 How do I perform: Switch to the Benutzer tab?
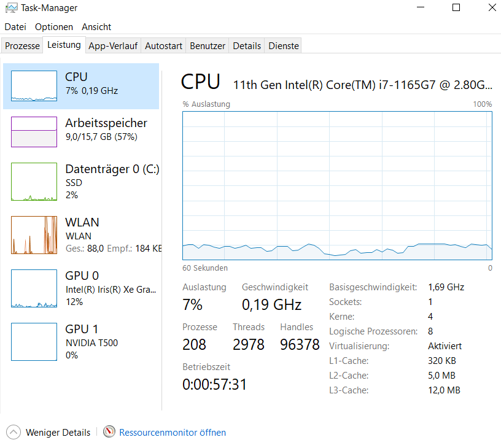pos(208,45)
